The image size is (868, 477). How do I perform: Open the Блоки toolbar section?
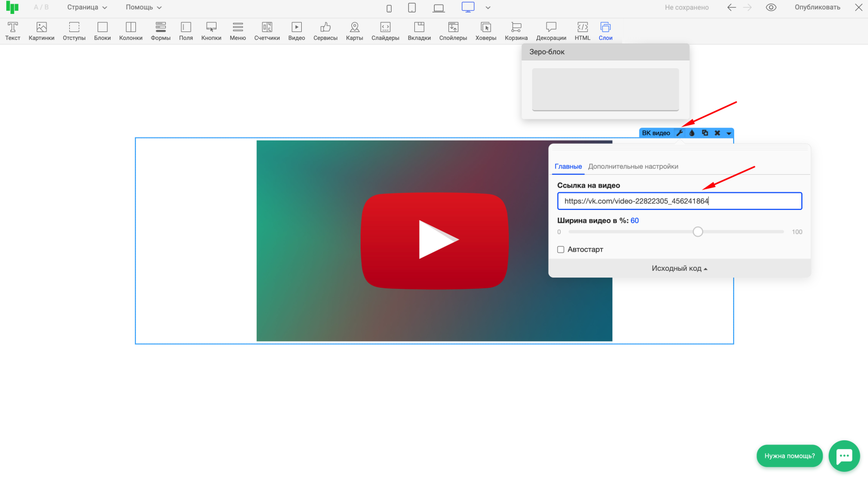[x=102, y=31]
